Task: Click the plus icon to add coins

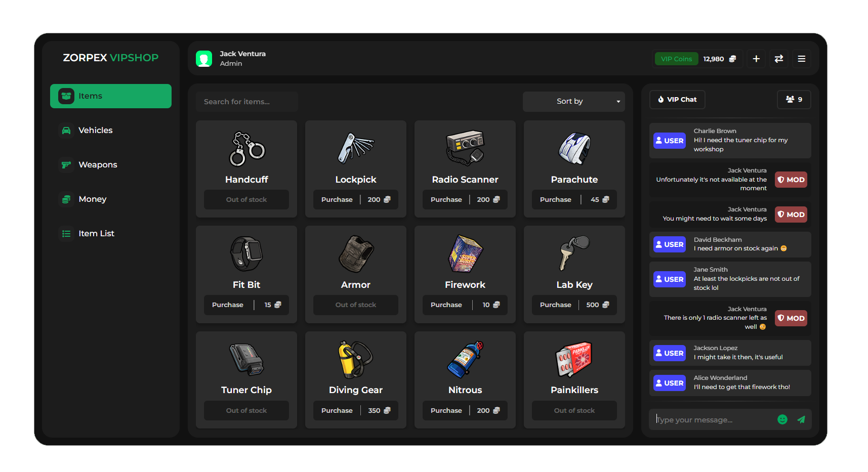Action: pyautogui.click(x=756, y=59)
